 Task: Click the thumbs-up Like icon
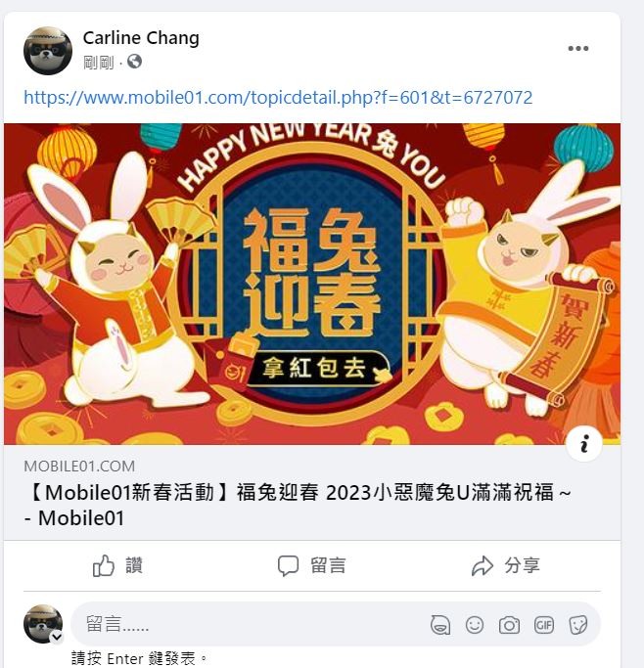[x=104, y=565]
